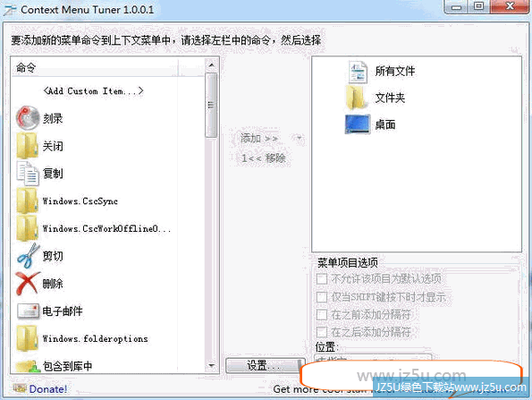
Task: Click the envelope icon beside 电子邮件
Action: [28, 311]
